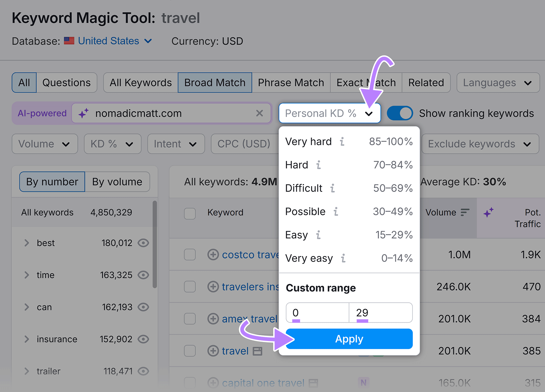Open the Languages dropdown

[498, 82]
